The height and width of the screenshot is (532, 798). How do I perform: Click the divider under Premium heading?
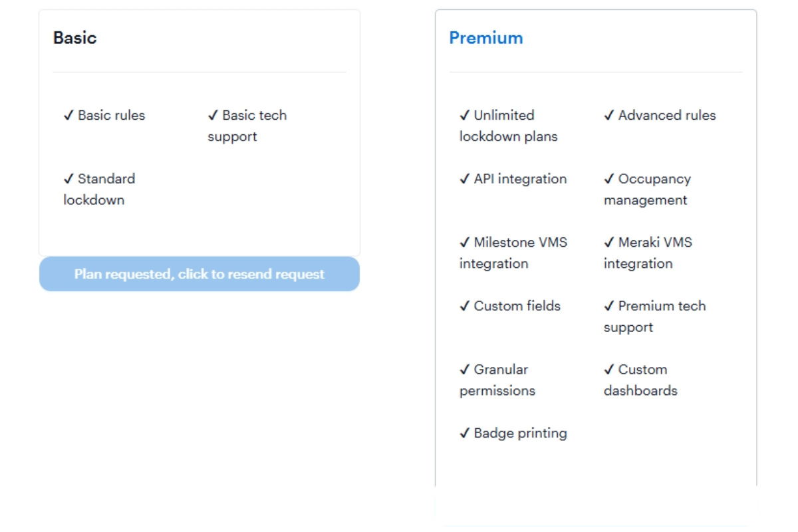(596, 72)
